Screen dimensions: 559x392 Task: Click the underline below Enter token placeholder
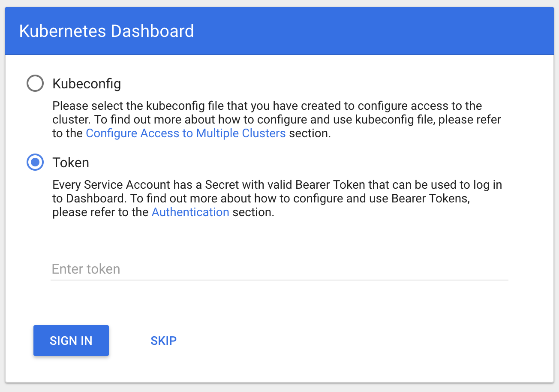tap(279, 280)
